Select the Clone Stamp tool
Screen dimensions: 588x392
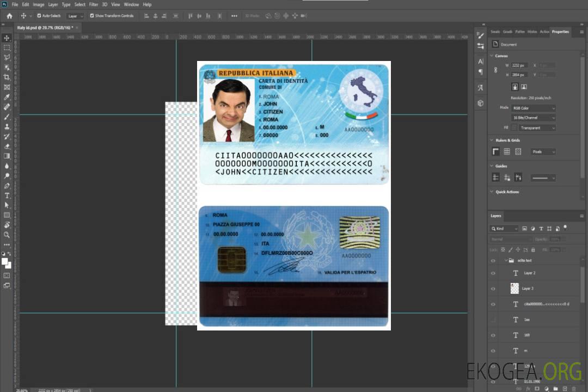tap(7, 126)
